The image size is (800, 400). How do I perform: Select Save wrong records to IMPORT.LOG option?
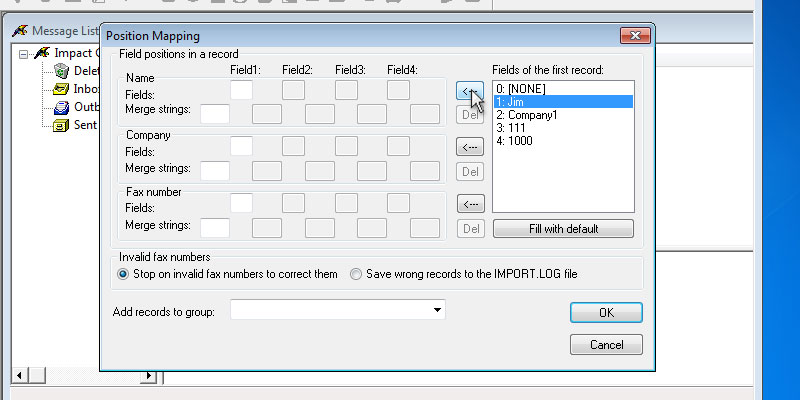(x=356, y=274)
